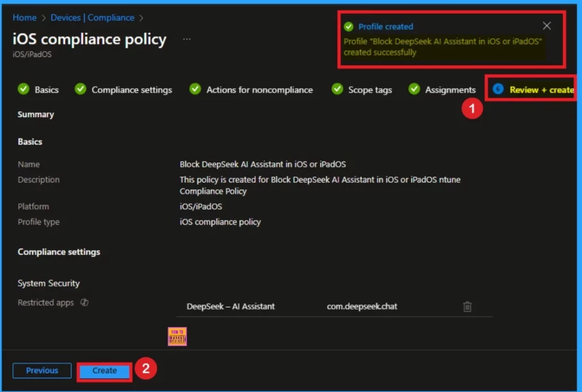
Task: Click the policy description text
Action: tap(320, 185)
